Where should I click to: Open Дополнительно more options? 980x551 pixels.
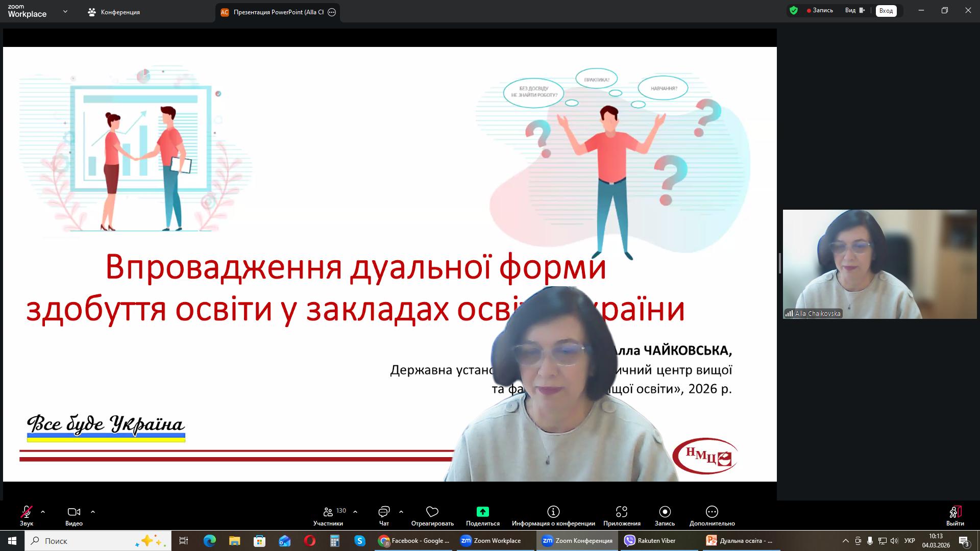click(x=712, y=512)
